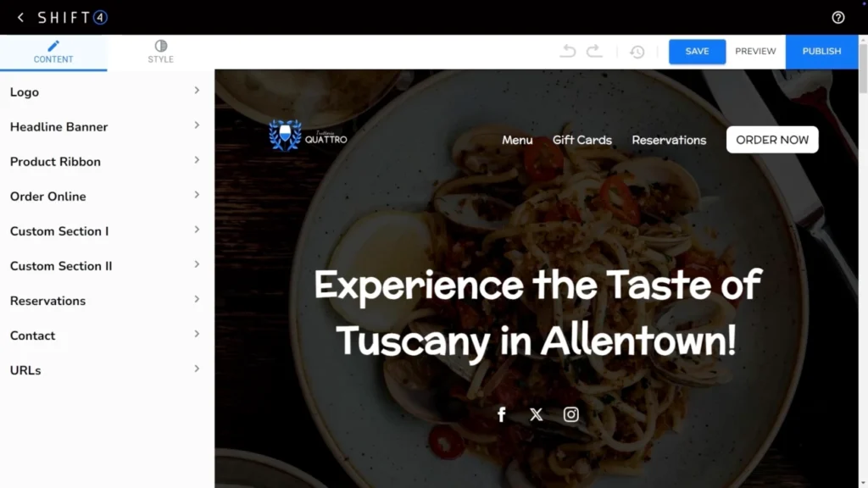Screen dimensions: 868x488
Task: Switch to the Style tab
Action: click(160, 52)
